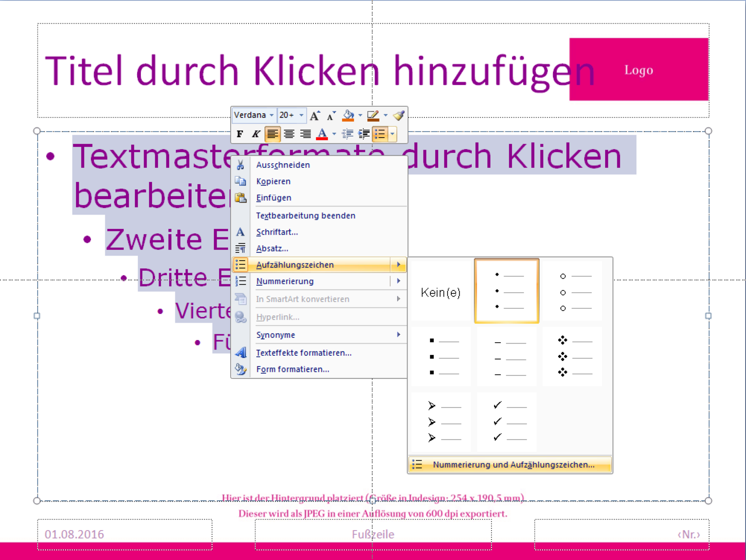This screenshot has height=560, width=746.
Task: Click the shape fill paint bucket icon
Action: (x=348, y=116)
